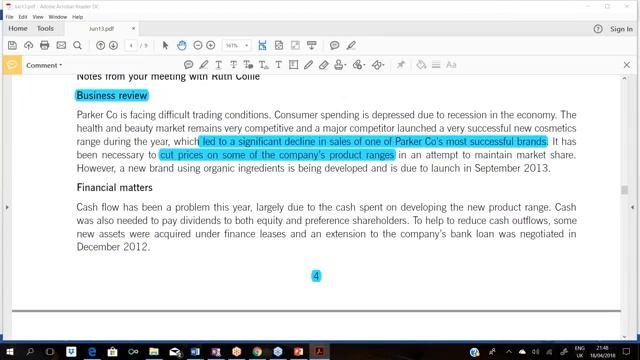Viewport: 640px width, 360px height.
Task: Zoom in with plus button
Action: [x=211, y=45]
